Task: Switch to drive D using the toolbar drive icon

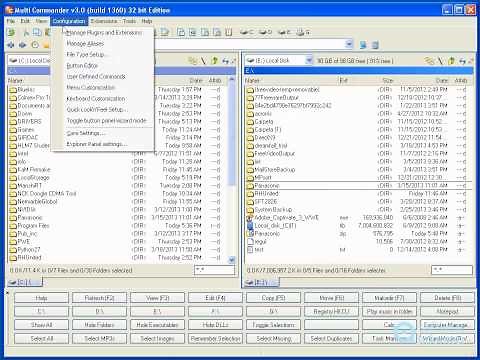Action: click(265, 32)
